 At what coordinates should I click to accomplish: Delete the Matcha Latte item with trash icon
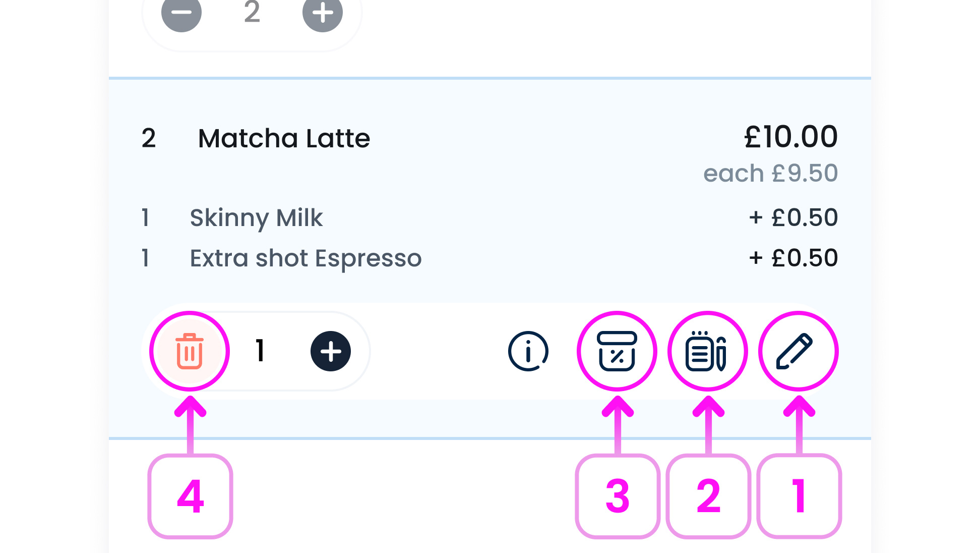point(190,351)
